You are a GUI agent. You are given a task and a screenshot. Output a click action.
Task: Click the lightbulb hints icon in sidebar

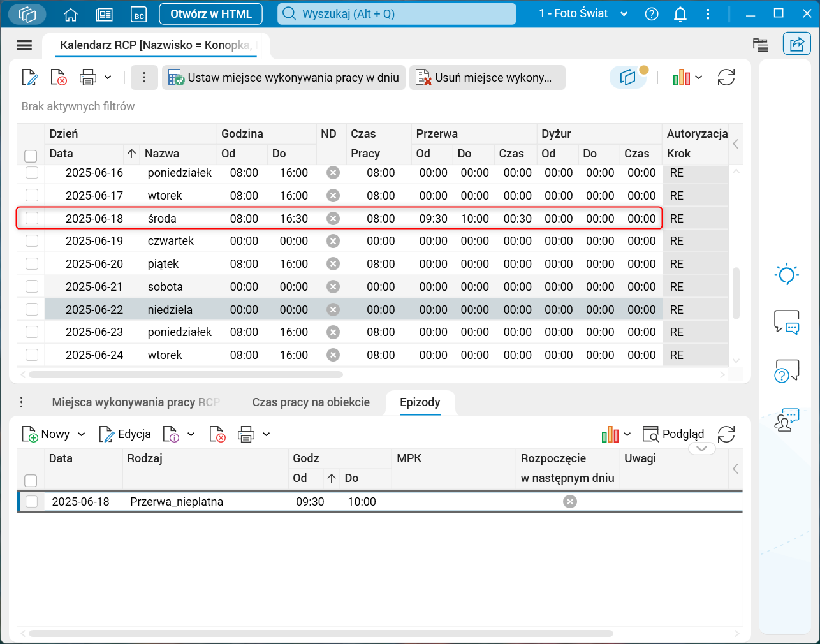tap(786, 274)
